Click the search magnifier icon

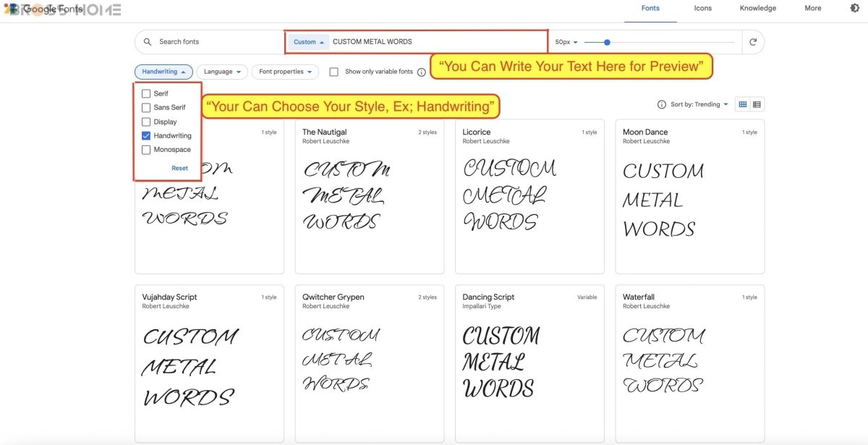148,42
